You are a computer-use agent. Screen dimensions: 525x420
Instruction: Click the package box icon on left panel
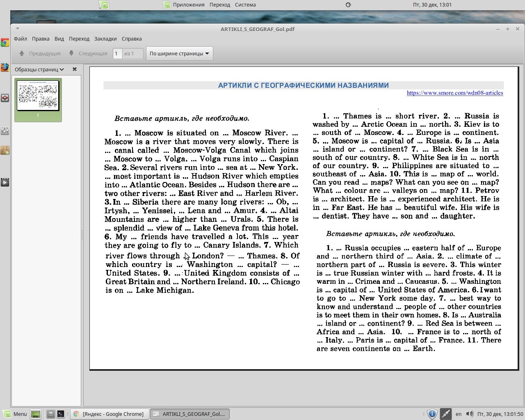coord(5,151)
